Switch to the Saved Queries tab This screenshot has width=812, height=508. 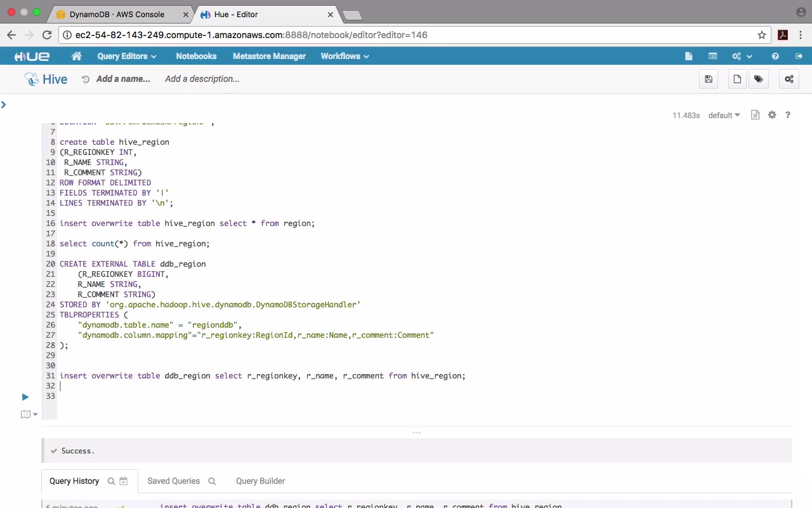coord(174,481)
